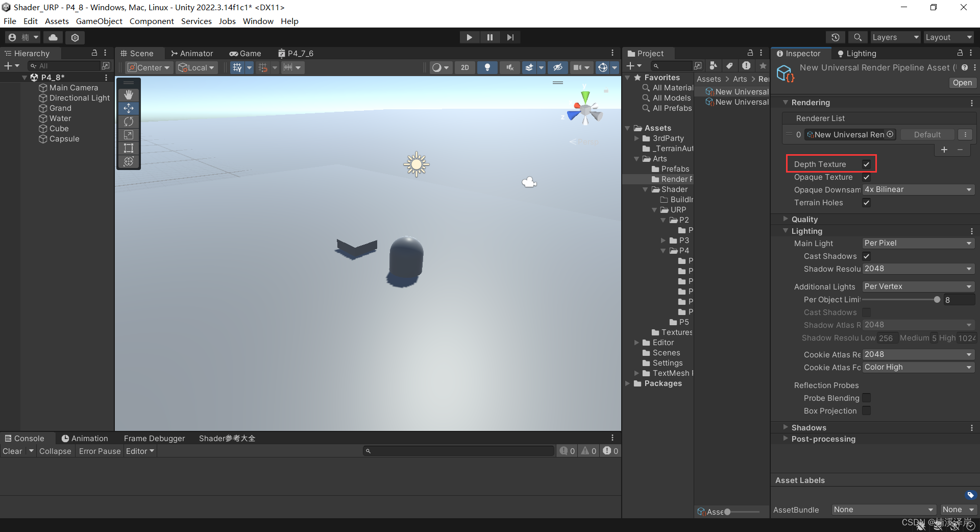Click the Play button
This screenshot has height=532, width=980.
point(469,37)
